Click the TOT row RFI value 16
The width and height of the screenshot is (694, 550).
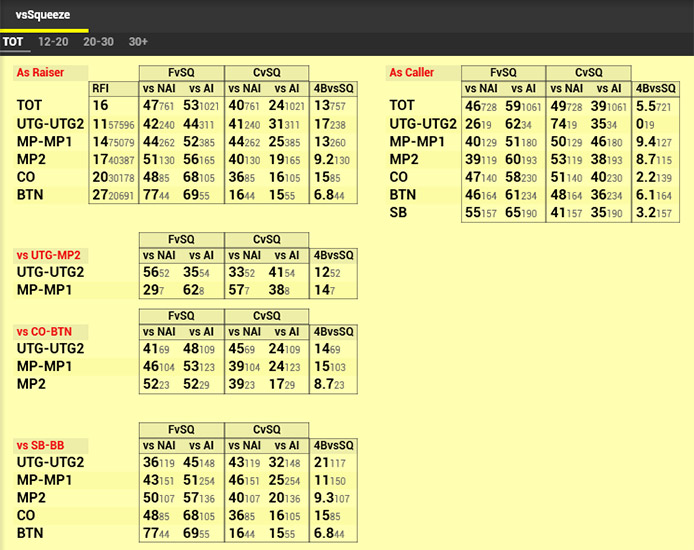(101, 105)
